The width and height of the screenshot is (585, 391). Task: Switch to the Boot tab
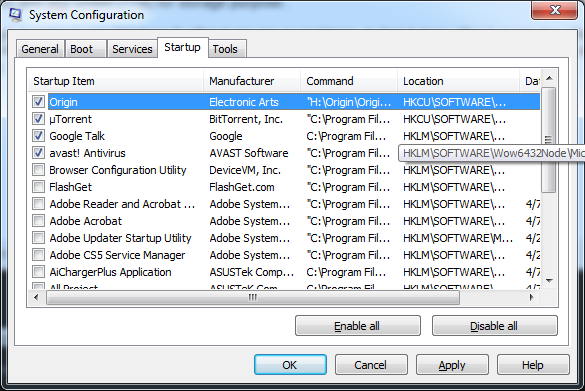[85, 49]
